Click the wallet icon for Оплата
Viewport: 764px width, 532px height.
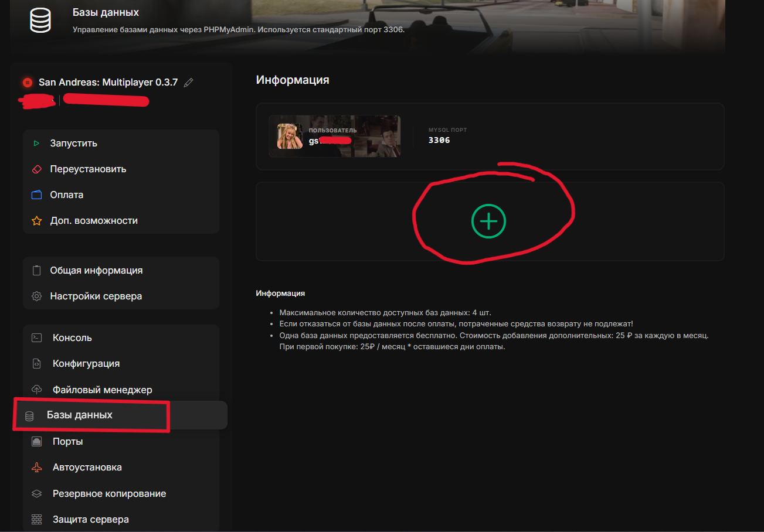tap(36, 195)
